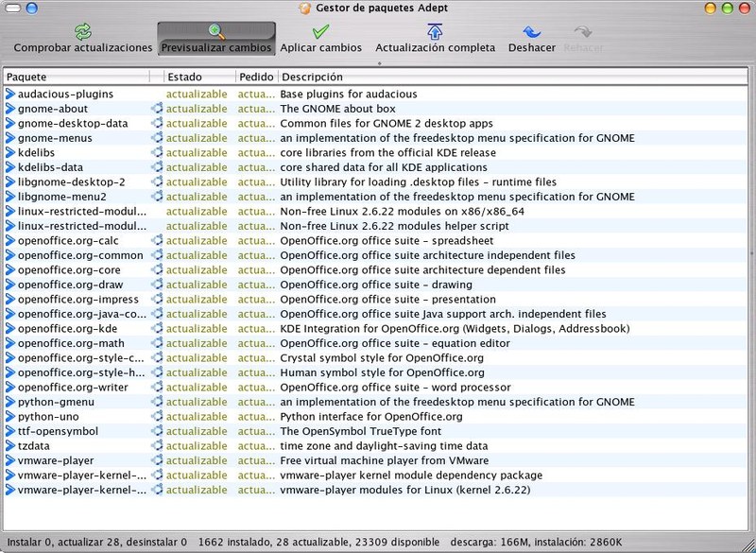This screenshot has width=756, height=553.
Task: Toggle Previsualizar cambios view
Action: pos(216,39)
